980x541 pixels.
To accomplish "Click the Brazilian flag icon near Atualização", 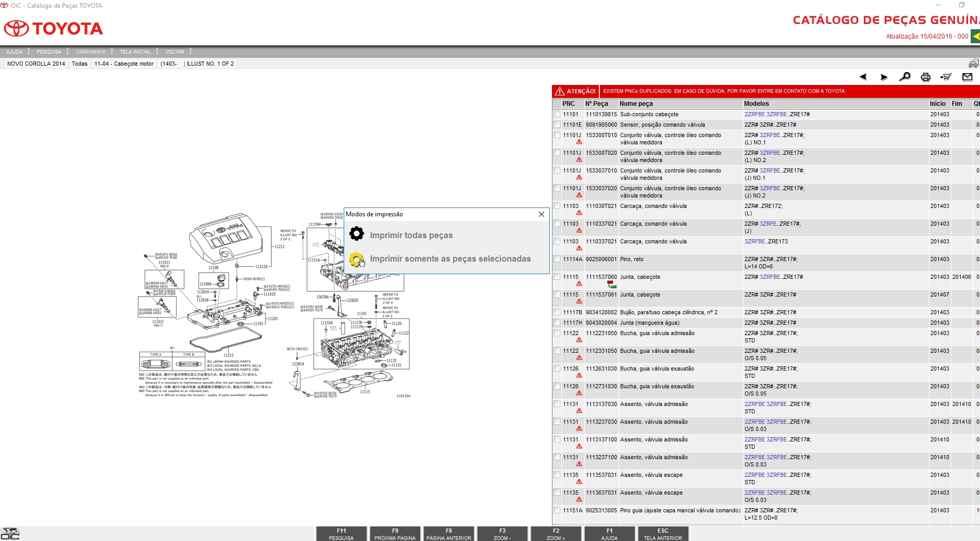I will [x=975, y=37].
